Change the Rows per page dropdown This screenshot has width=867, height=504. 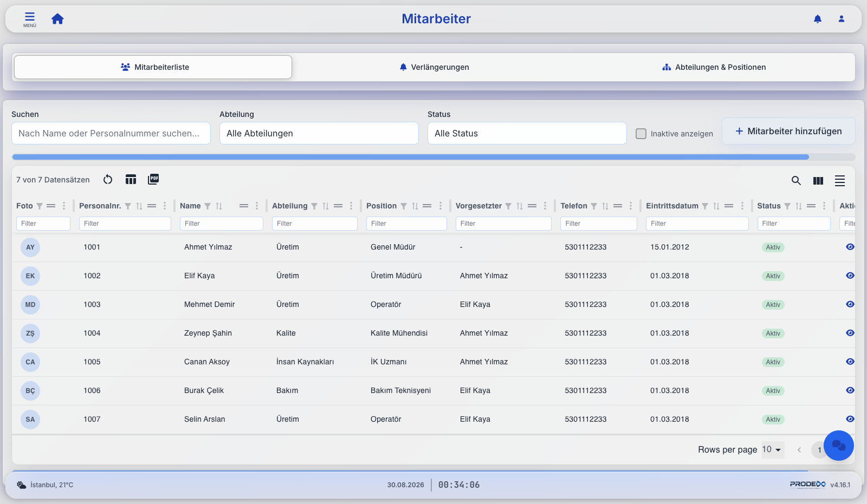(773, 449)
